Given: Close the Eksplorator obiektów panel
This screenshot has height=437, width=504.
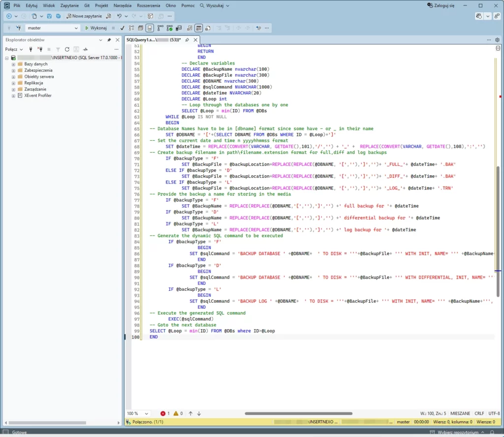Looking at the screenshot, I should click(117, 40).
